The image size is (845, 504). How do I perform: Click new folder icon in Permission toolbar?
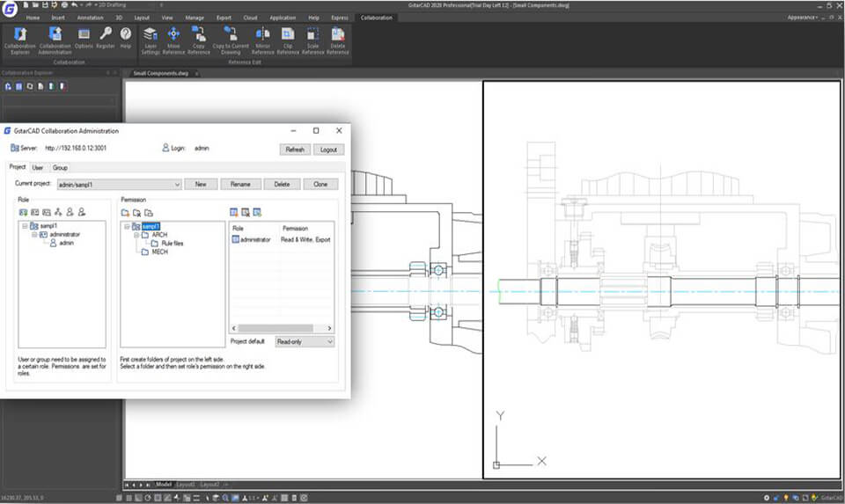pos(125,213)
